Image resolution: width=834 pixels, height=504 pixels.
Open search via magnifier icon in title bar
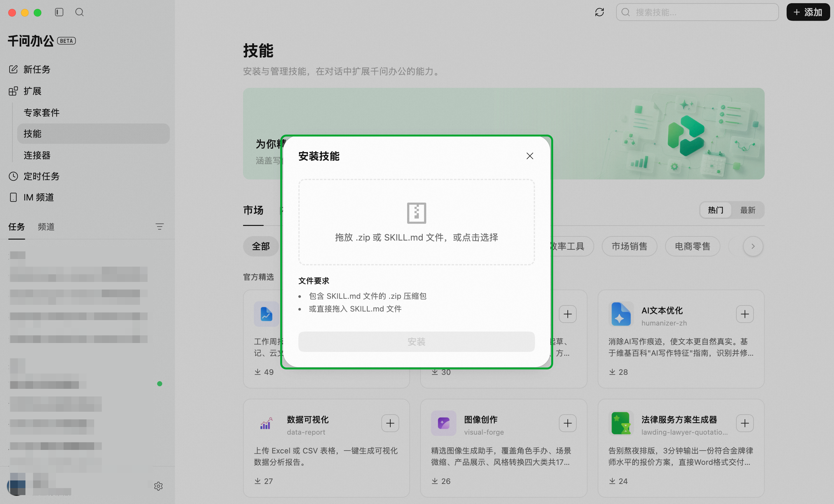80,12
